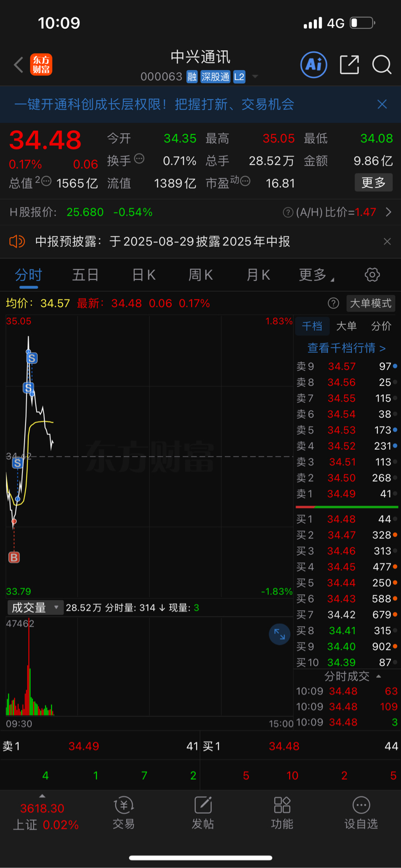Tap 买1 34.48 order row
This screenshot has width=401, height=868.
(x=347, y=519)
